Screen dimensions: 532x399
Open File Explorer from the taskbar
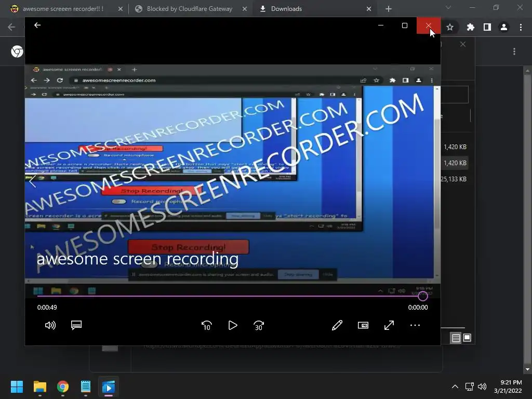(40, 387)
